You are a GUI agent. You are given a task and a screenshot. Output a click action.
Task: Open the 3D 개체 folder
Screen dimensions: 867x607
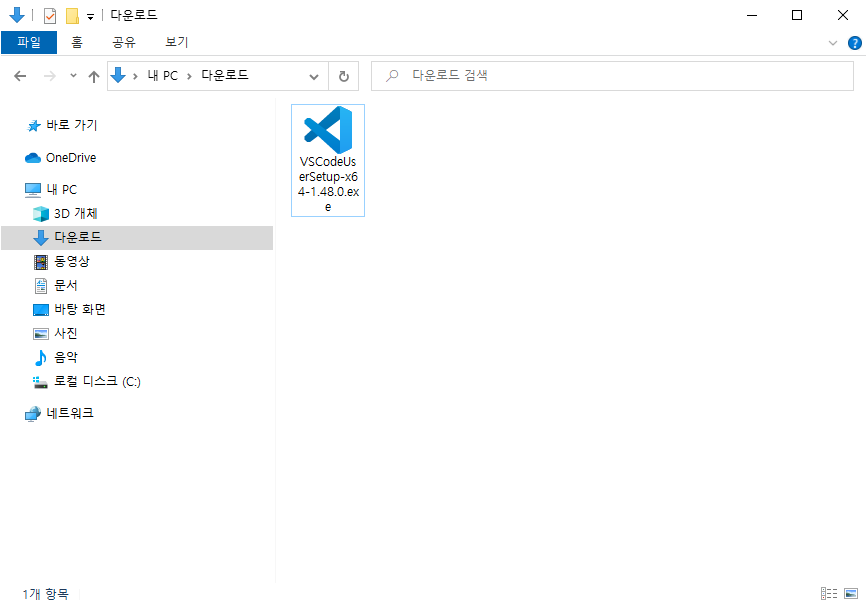click(75, 213)
